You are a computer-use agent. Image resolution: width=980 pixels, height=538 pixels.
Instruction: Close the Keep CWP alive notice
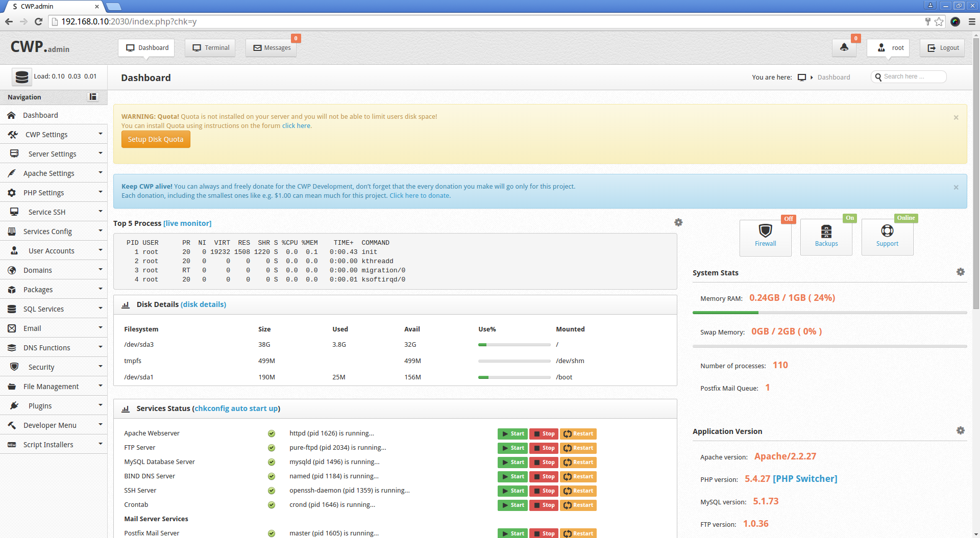click(x=956, y=188)
